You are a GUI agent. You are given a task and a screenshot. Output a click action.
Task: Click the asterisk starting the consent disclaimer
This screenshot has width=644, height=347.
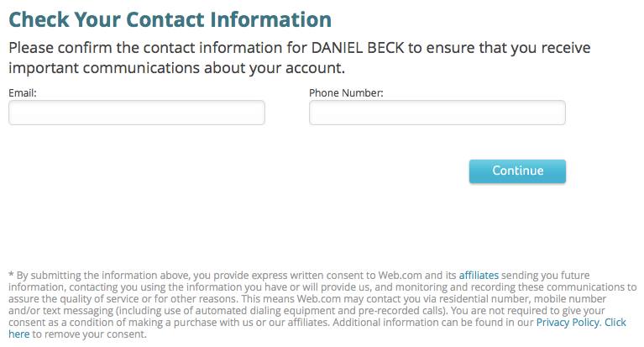click(x=10, y=276)
